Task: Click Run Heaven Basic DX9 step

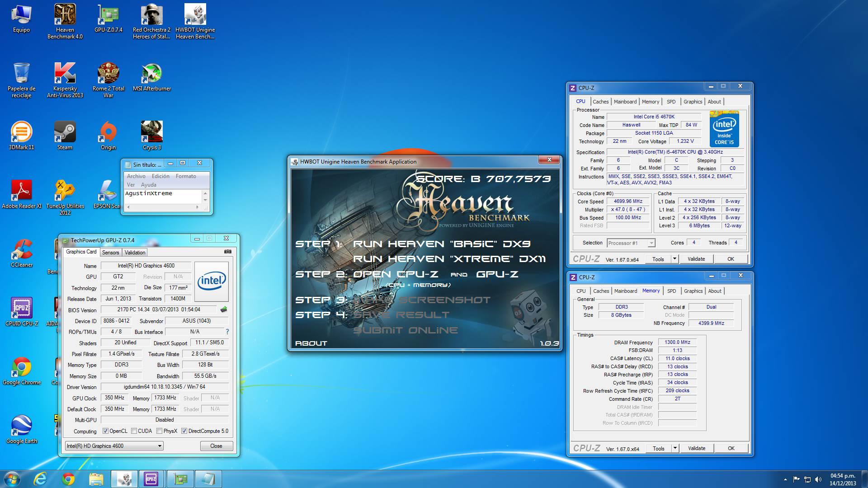Action: coord(442,244)
